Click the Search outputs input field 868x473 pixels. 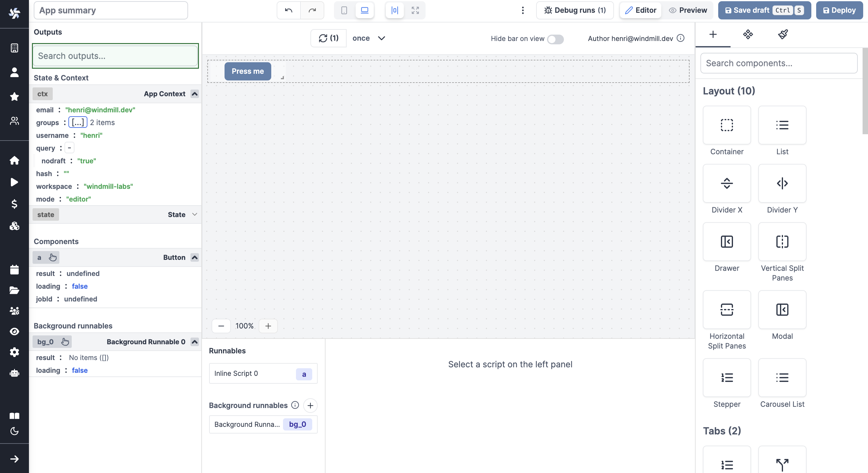115,55
